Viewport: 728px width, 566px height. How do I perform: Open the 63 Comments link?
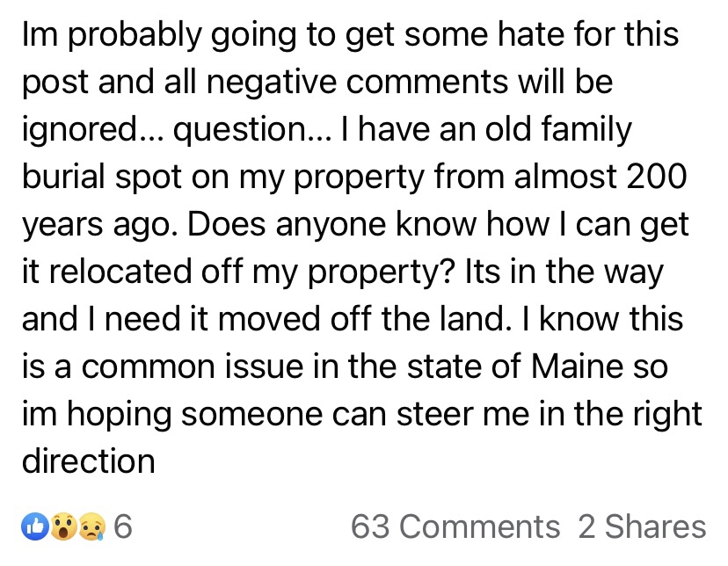click(455, 526)
